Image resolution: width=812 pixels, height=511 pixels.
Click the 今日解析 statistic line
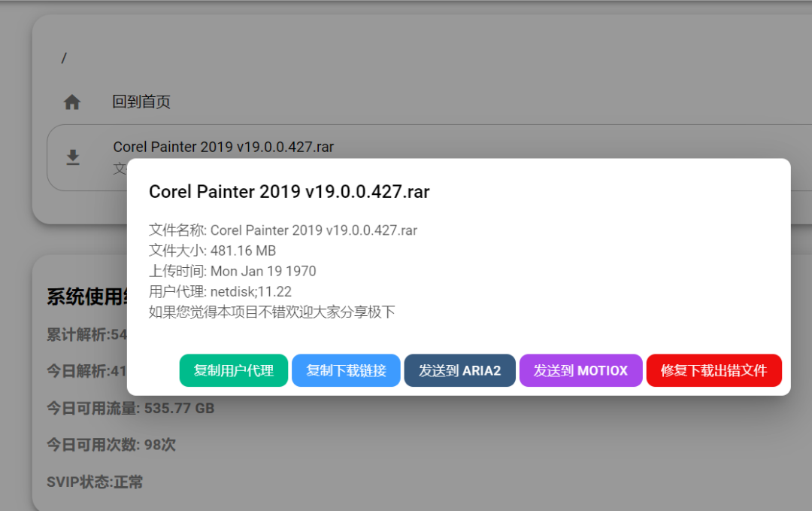[x=86, y=371]
